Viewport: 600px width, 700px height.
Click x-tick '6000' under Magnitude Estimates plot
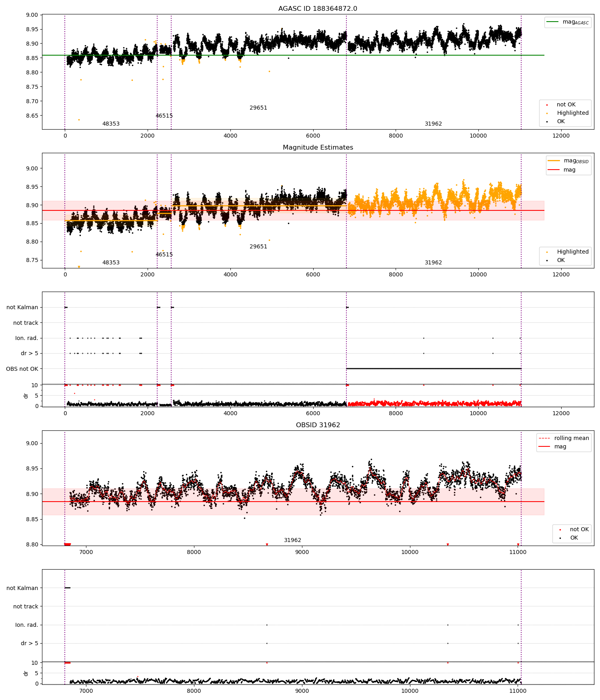[313, 274]
